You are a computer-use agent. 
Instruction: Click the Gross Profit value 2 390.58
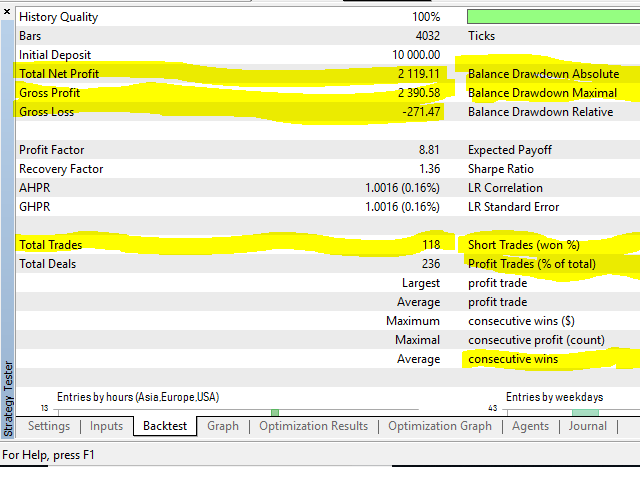point(417,93)
